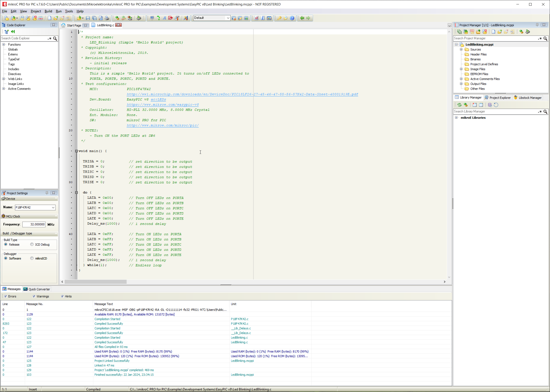This screenshot has width=550, height=392.
Task: Click the Save file floppy icon
Action: (x=88, y=18)
